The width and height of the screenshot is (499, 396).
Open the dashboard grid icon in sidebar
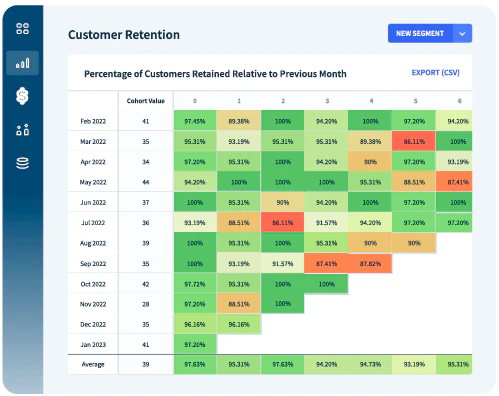click(22, 29)
